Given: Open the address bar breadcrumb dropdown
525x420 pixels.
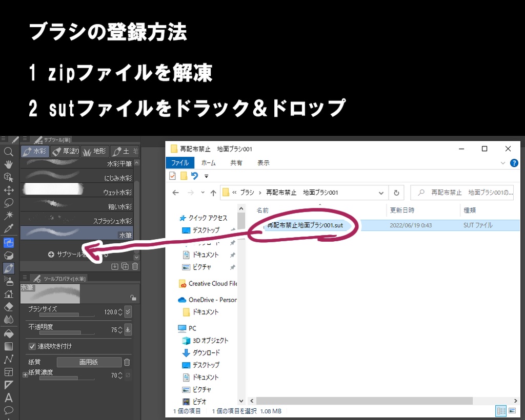Looking at the screenshot, I should [381, 193].
